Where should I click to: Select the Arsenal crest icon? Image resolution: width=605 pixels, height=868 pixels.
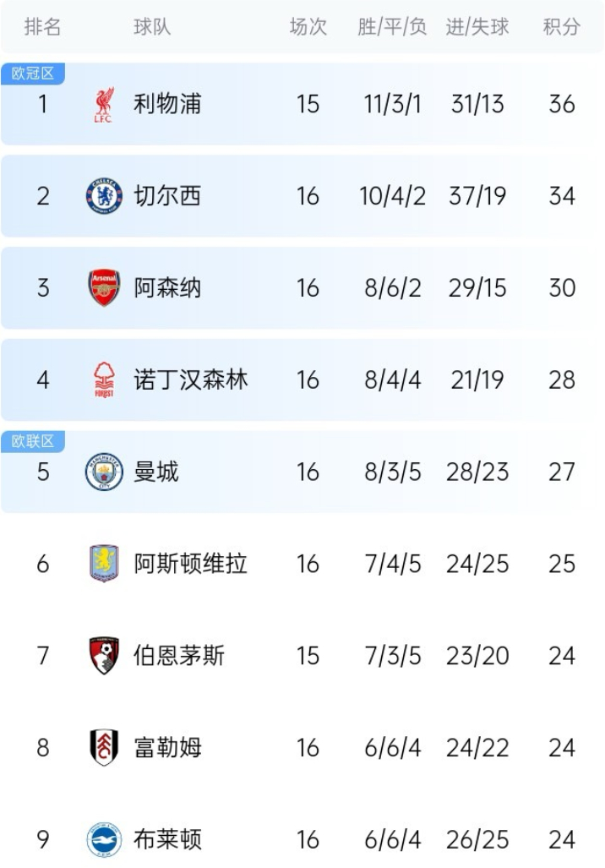coord(104,288)
